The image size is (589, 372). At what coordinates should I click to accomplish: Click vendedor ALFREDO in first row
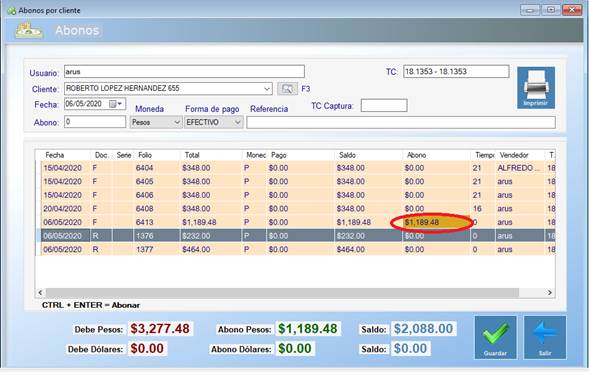coord(518,168)
